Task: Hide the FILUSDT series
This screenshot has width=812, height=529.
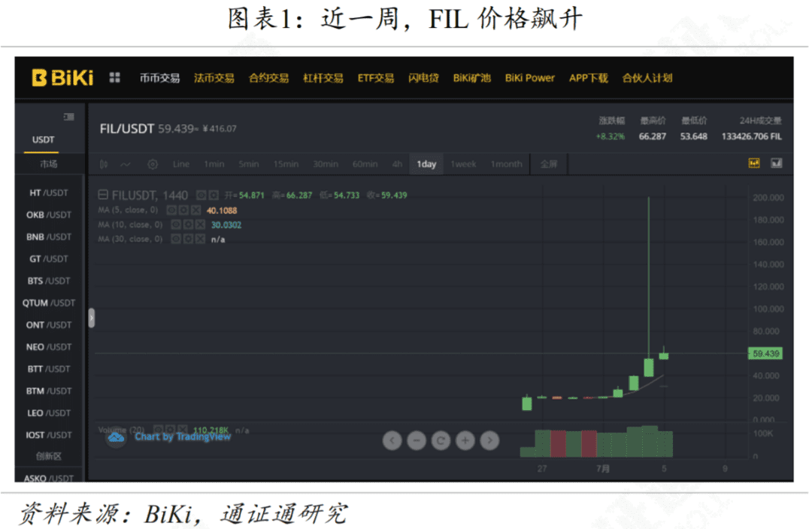Action: pos(201,196)
